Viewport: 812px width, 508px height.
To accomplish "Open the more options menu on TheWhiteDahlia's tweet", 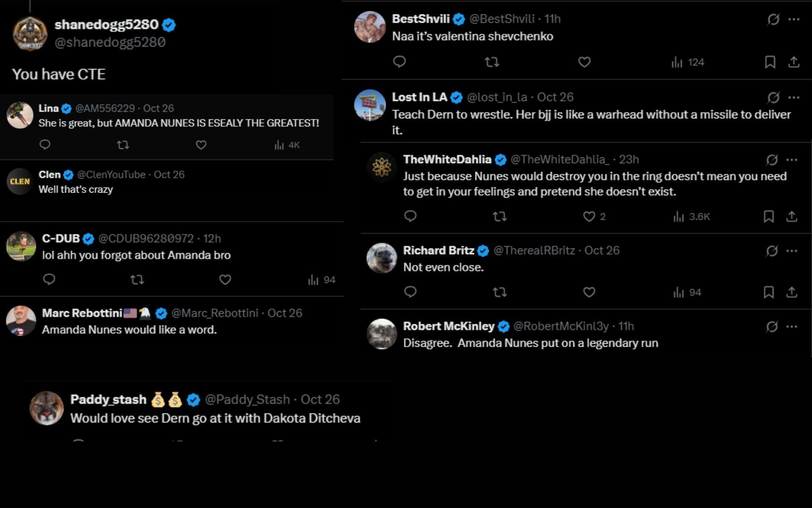I will point(791,159).
